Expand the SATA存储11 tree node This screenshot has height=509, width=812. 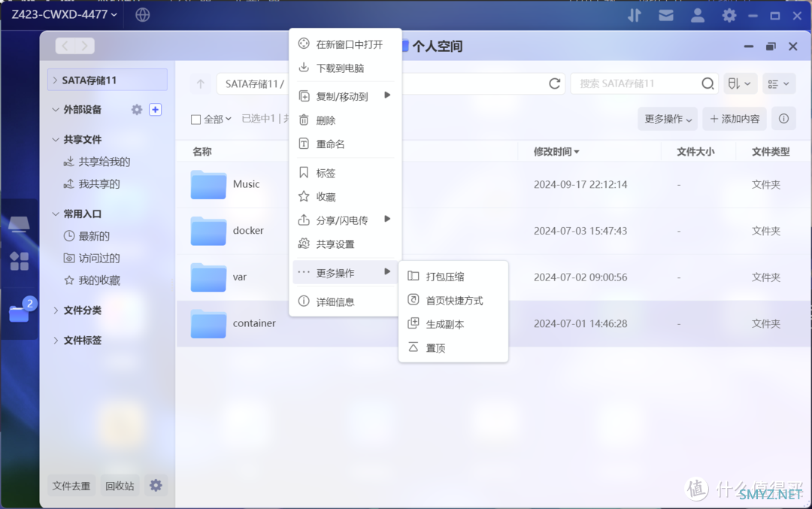coord(55,80)
